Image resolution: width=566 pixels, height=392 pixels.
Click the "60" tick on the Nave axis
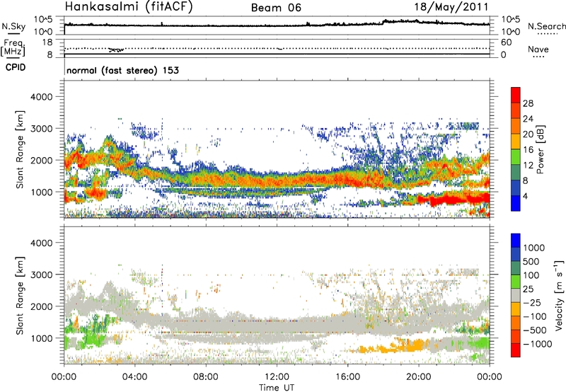tap(506, 42)
